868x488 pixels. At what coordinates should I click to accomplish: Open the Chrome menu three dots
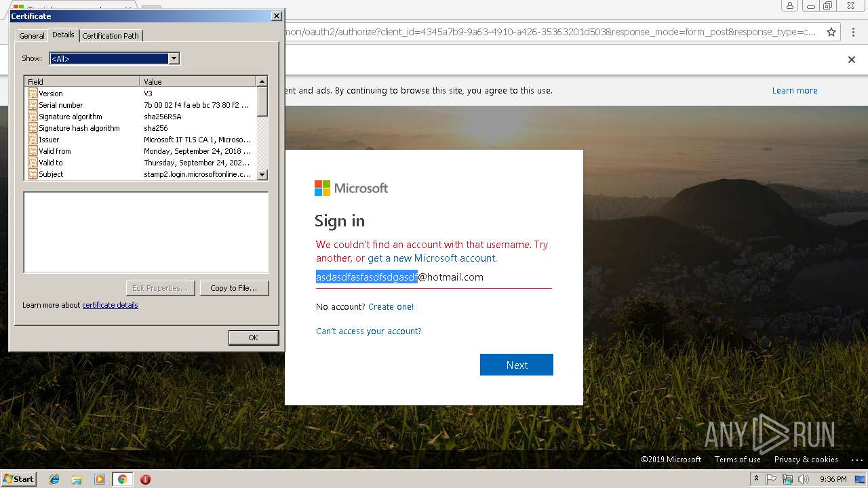[854, 32]
